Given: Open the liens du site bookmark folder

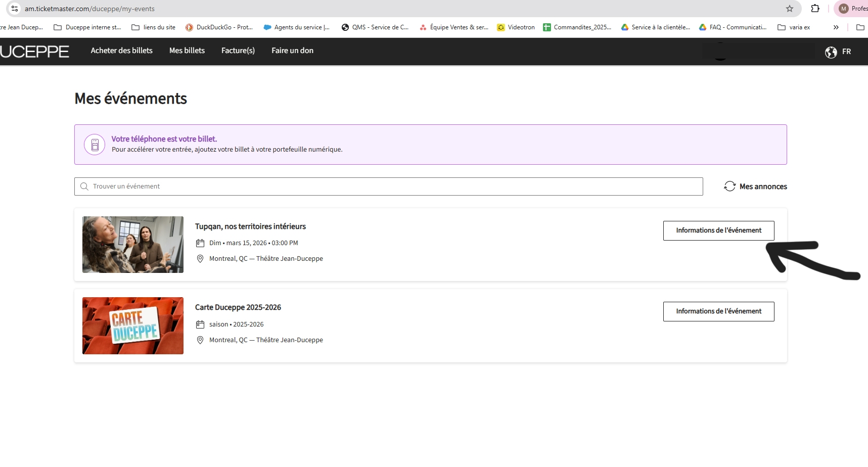Looking at the screenshot, I should click(x=153, y=27).
